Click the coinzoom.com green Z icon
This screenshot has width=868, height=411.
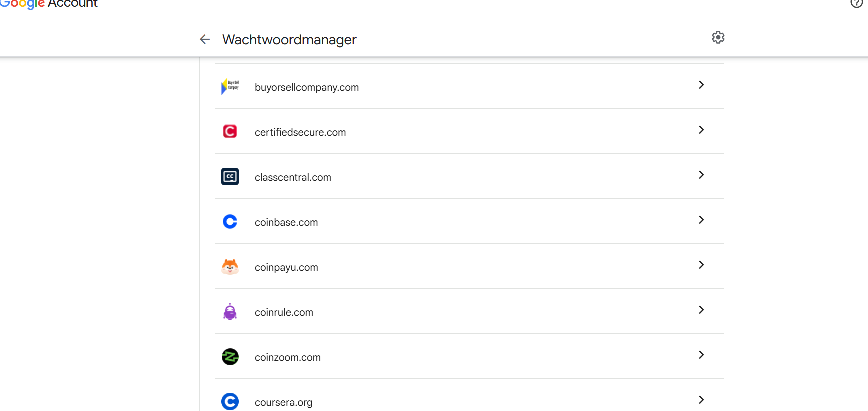point(230,357)
